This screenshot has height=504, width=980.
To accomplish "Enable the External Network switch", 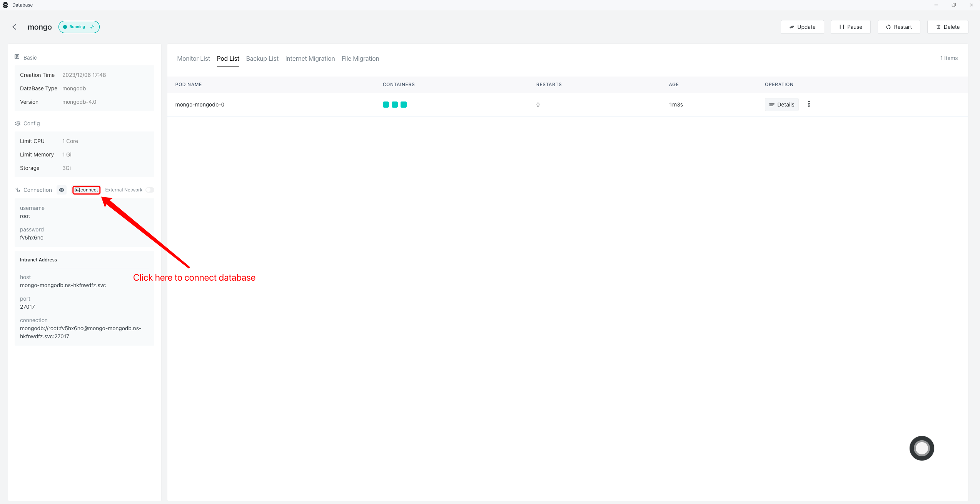I will coord(150,190).
